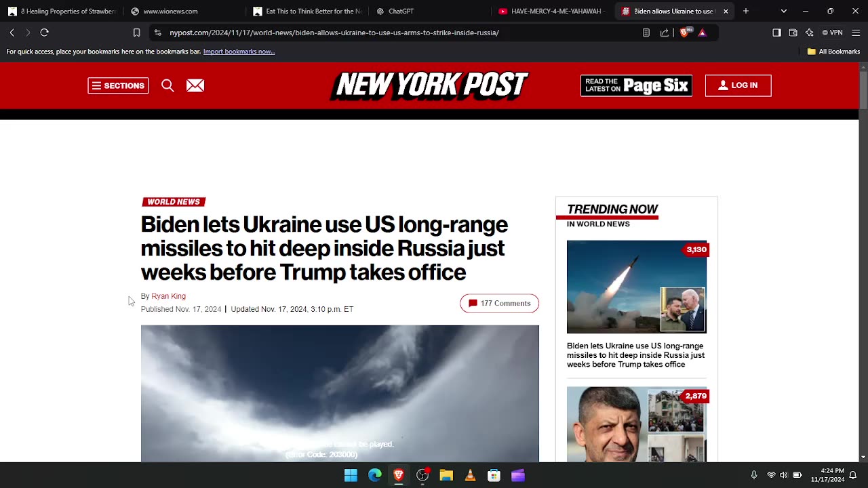Screen dimensions: 868x488
Task: Open site settings icon beside URL
Action: click(158, 33)
